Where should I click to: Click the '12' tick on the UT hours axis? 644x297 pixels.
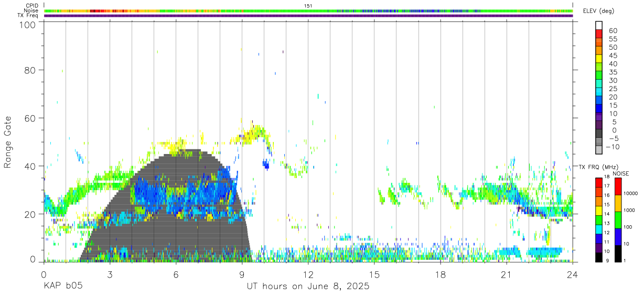[x=308, y=274]
